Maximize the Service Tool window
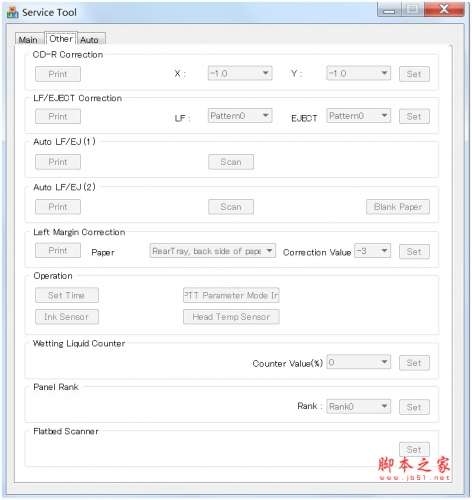Screen dimensions: 472x500 [412, 9]
